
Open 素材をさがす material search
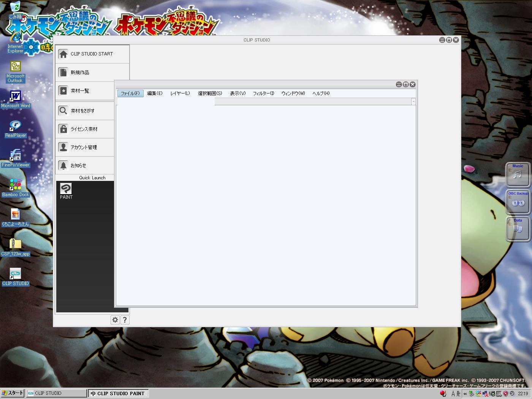tap(85, 111)
